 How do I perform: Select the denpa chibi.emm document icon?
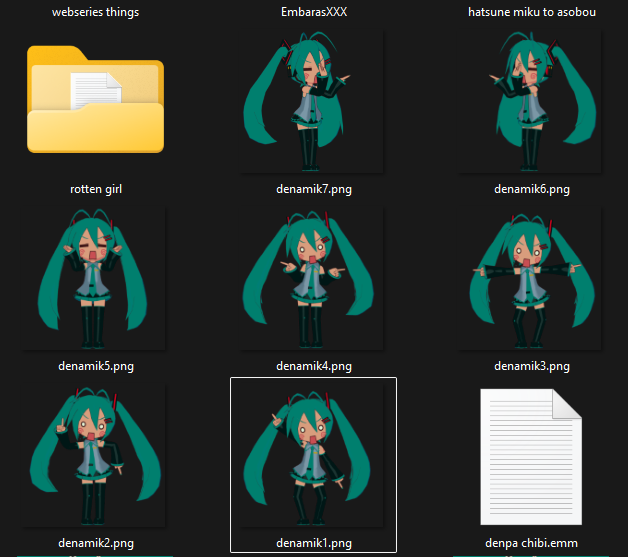point(531,457)
